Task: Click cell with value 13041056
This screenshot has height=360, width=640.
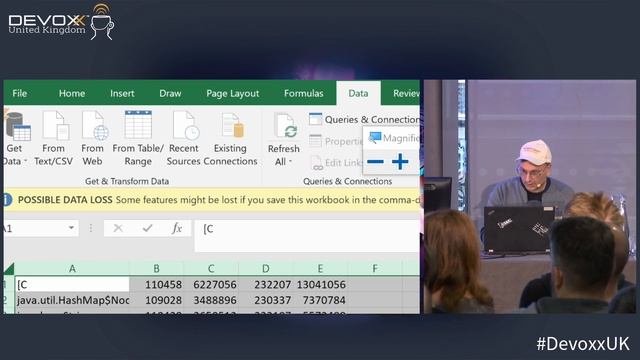Action: tap(320, 284)
